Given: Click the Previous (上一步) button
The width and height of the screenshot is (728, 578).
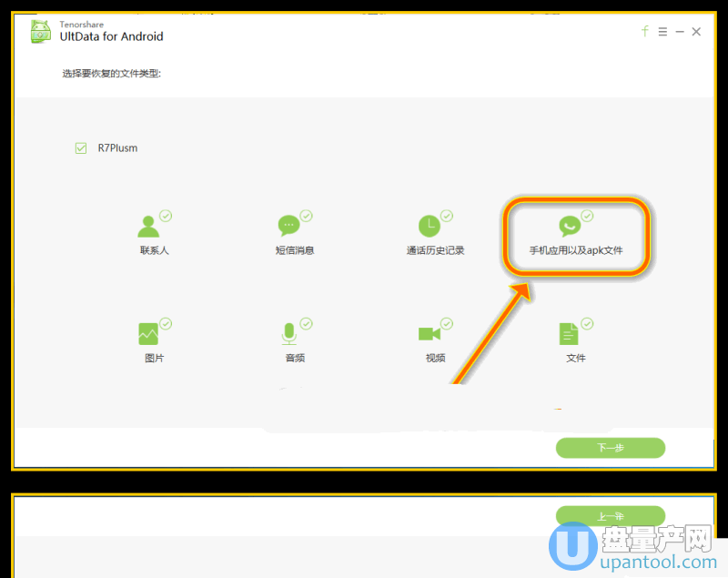Looking at the screenshot, I should click(x=610, y=516).
